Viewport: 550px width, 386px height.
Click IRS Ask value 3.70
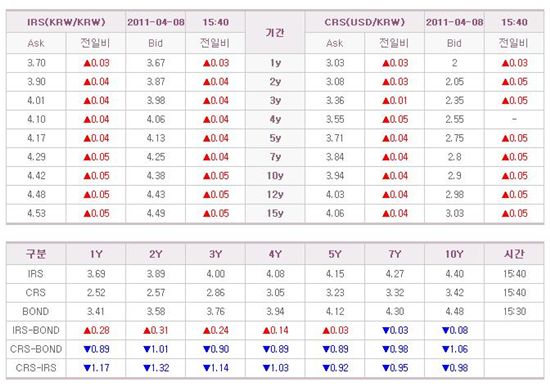coord(36,63)
